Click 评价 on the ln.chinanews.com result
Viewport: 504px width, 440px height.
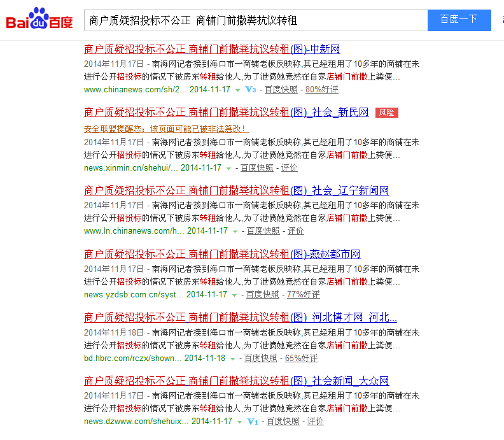[296, 231]
